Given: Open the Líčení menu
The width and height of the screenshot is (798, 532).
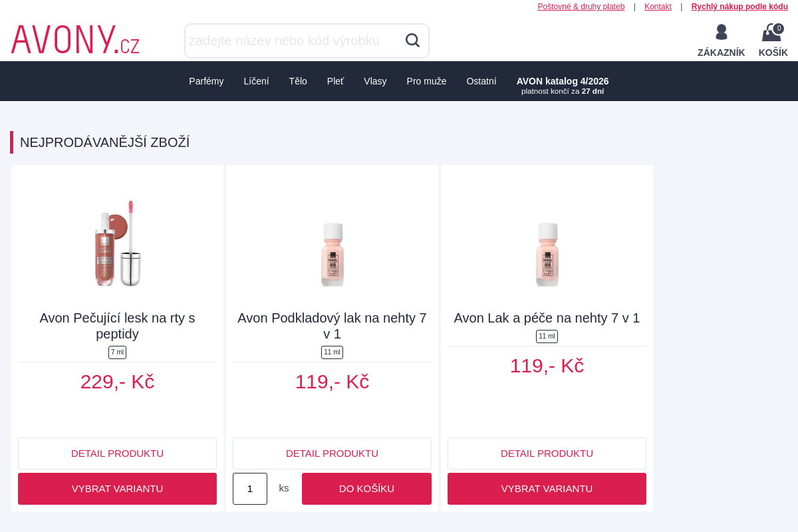Looking at the screenshot, I should tap(256, 81).
